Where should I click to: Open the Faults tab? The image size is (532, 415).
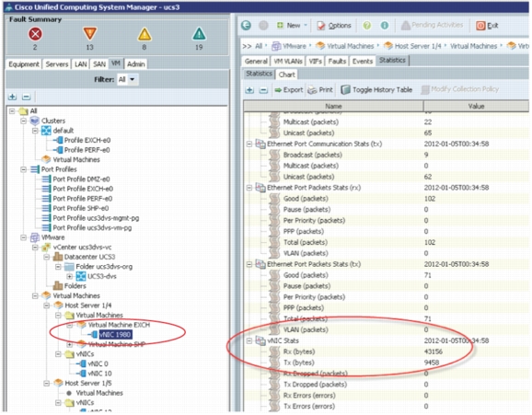point(337,61)
